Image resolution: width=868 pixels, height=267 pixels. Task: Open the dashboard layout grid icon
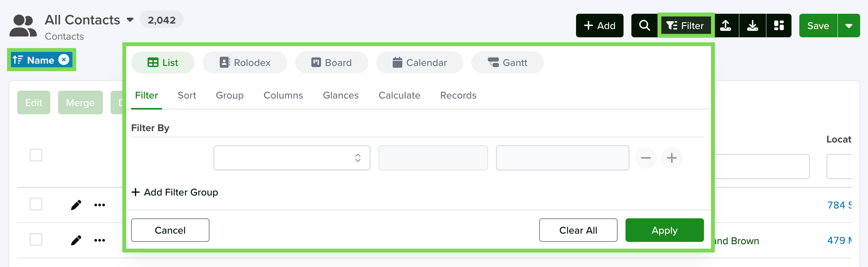(779, 26)
